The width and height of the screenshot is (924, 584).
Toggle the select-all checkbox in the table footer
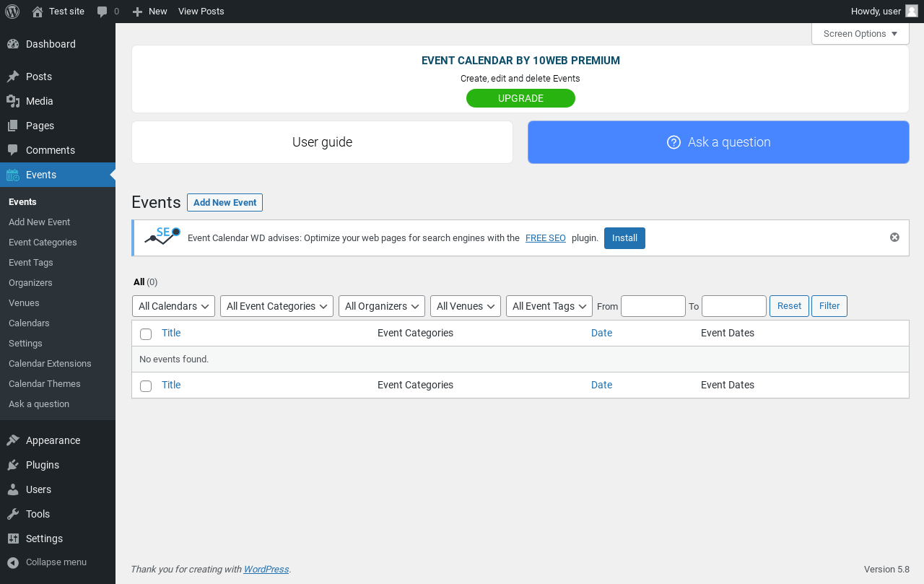point(146,385)
